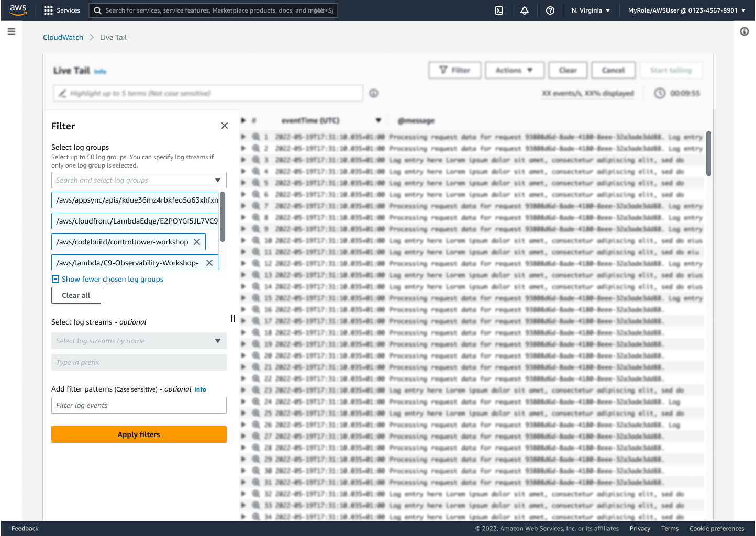The height and width of the screenshot is (536, 756).
Task: Click the magnifier icon on log row 1
Action: (256, 137)
